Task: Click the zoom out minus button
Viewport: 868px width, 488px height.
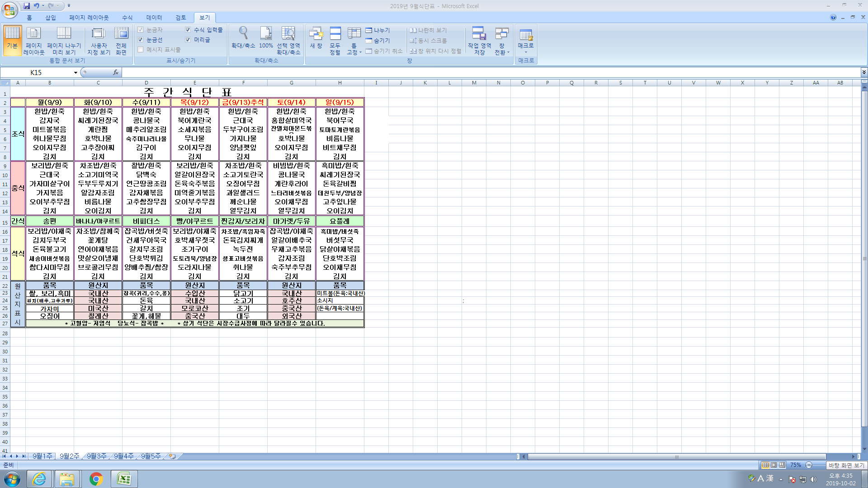Action: 809,465
